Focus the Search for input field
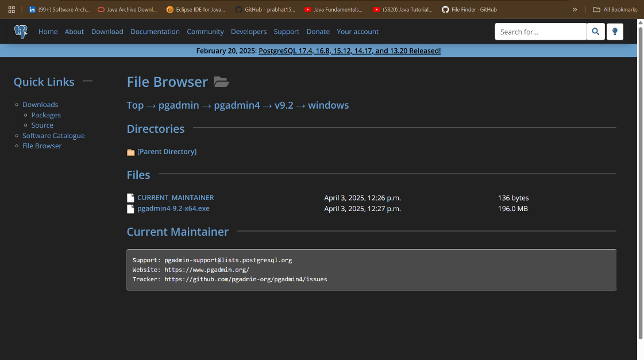Image resolution: width=644 pixels, height=360 pixels. [541, 32]
